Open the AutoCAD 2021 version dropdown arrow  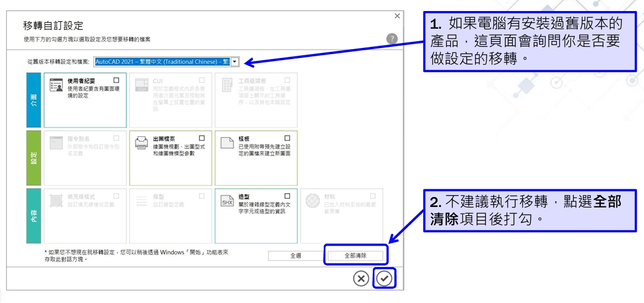point(235,62)
